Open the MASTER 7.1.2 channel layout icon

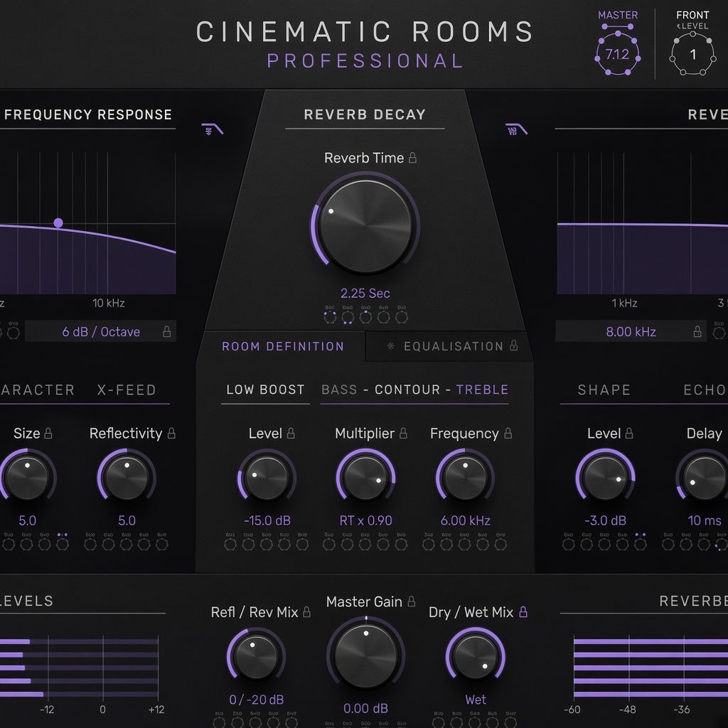coord(618,54)
